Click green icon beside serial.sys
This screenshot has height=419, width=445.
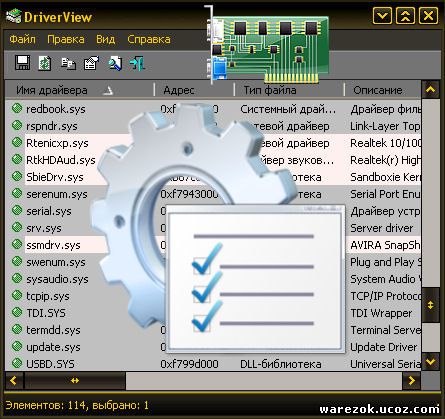point(17,210)
